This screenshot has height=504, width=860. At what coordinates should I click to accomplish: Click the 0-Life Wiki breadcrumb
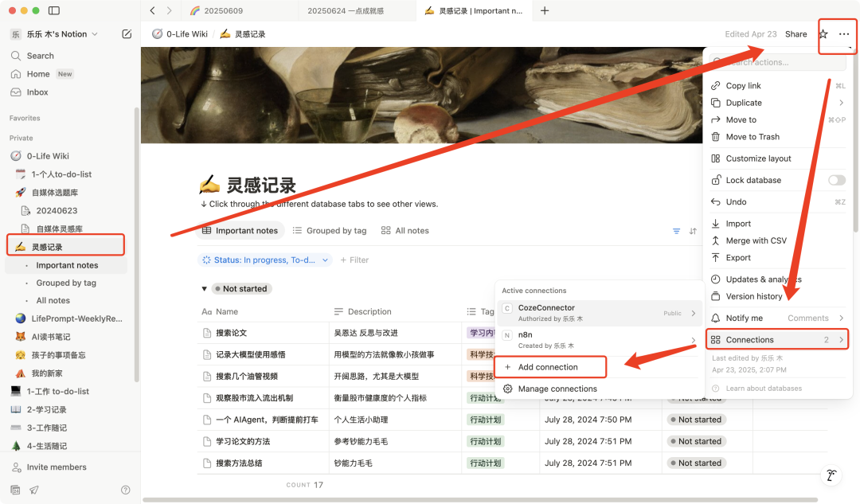click(x=181, y=34)
